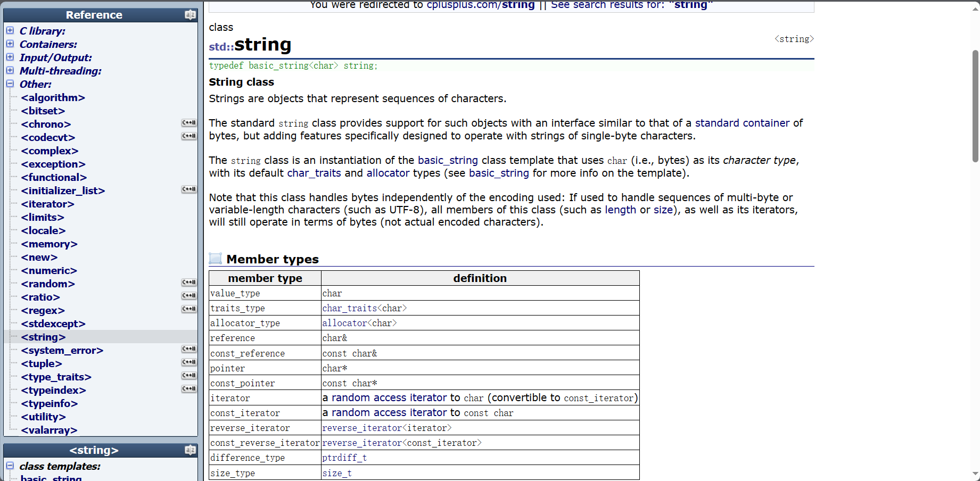The image size is (980, 481).
Task: Click the C++11 badge beside <regex>
Action: point(188,309)
